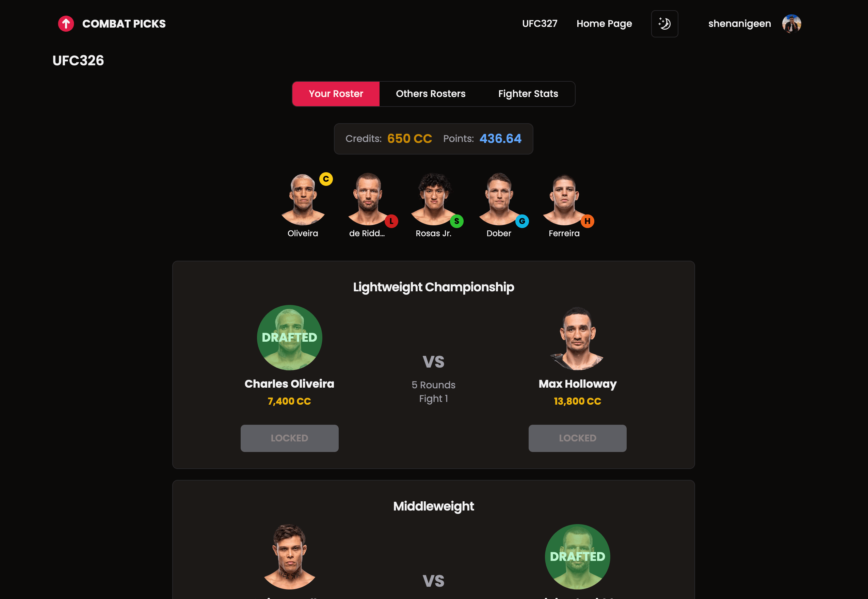Open the Home Page link

click(604, 23)
